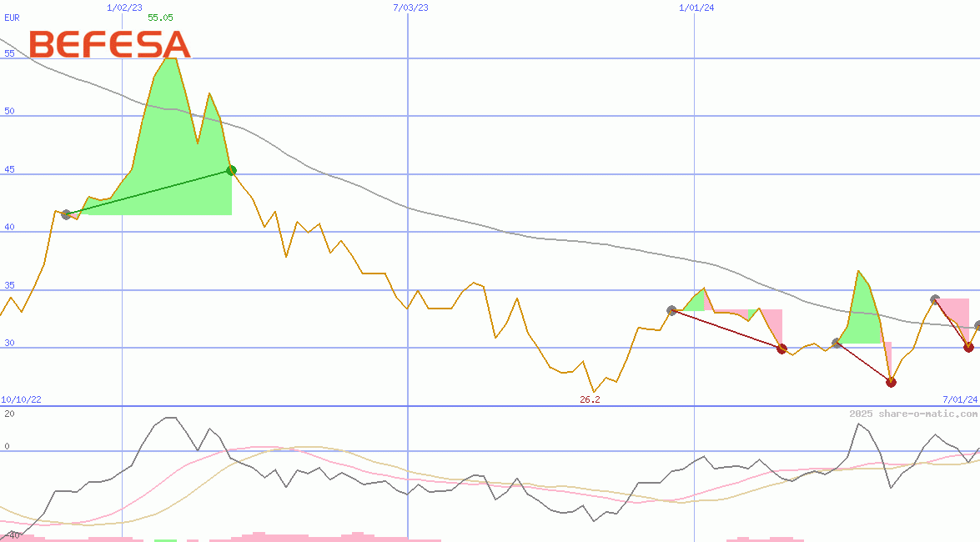Click the gray entry dot just before 1/01/24
The width and height of the screenshot is (980, 542).
[x=672, y=310]
